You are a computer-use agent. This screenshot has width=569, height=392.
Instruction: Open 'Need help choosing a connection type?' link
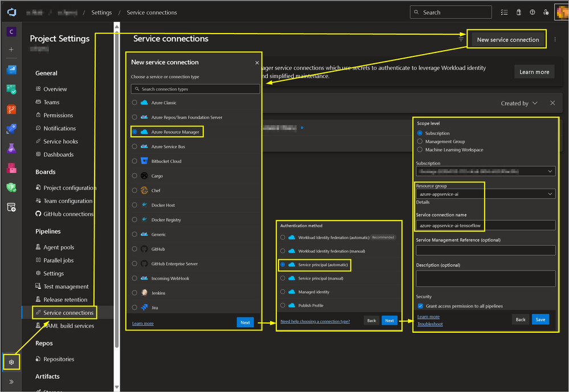tap(315, 321)
